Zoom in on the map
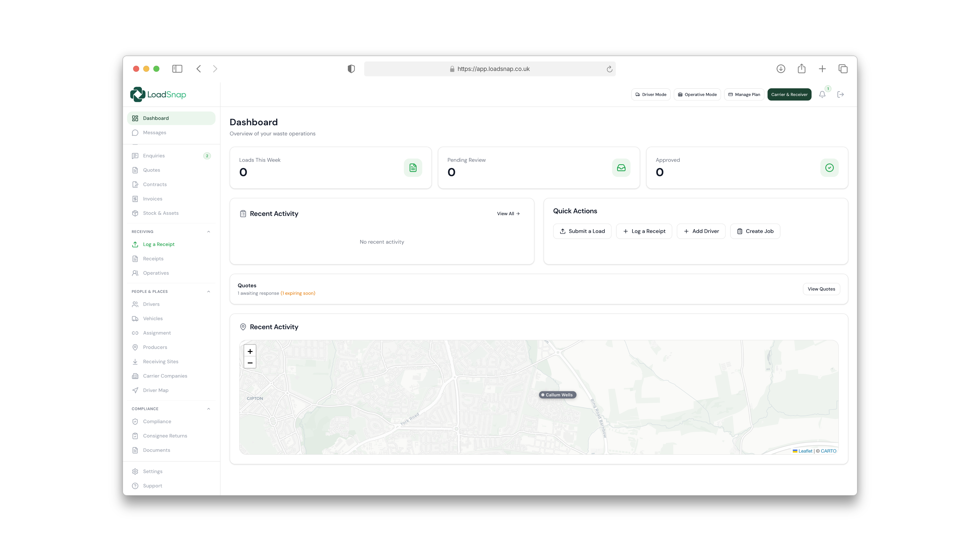The width and height of the screenshot is (980, 551). click(x=250, y=351)
